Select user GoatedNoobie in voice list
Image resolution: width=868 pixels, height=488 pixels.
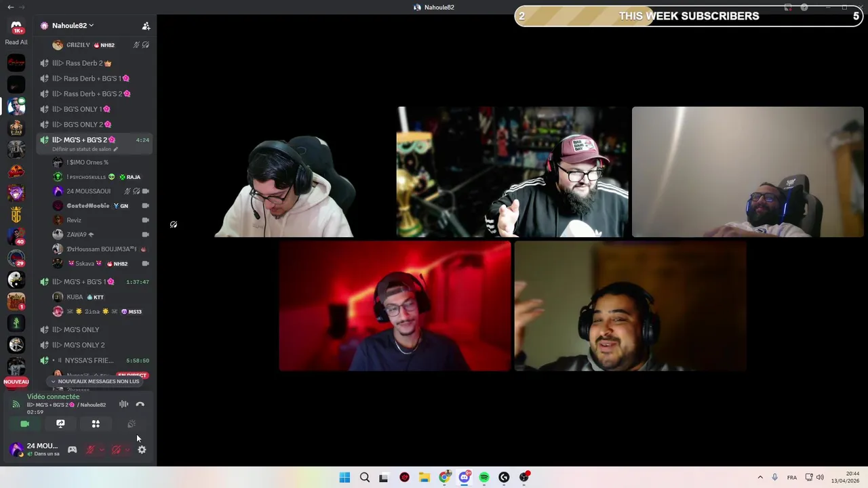(x=100, y=205)
